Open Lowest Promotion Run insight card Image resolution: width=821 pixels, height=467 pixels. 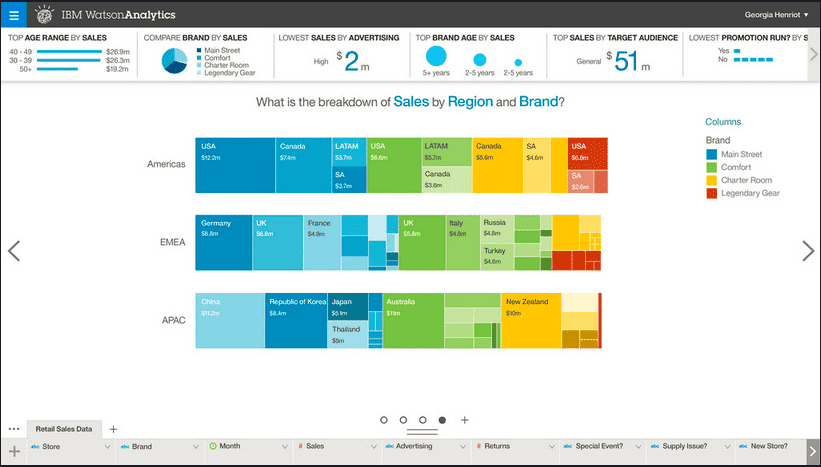(747, 54)
